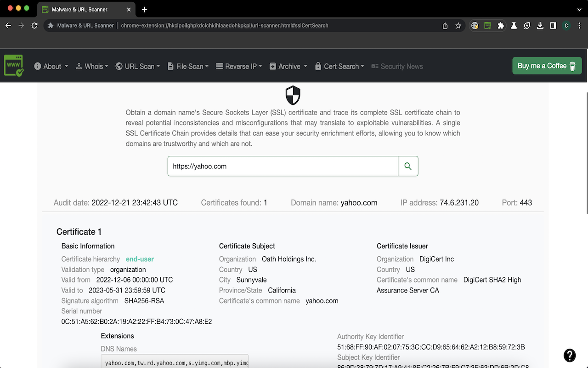Open the browser side panel icon

pyautogui.click(x=553, y=26)
